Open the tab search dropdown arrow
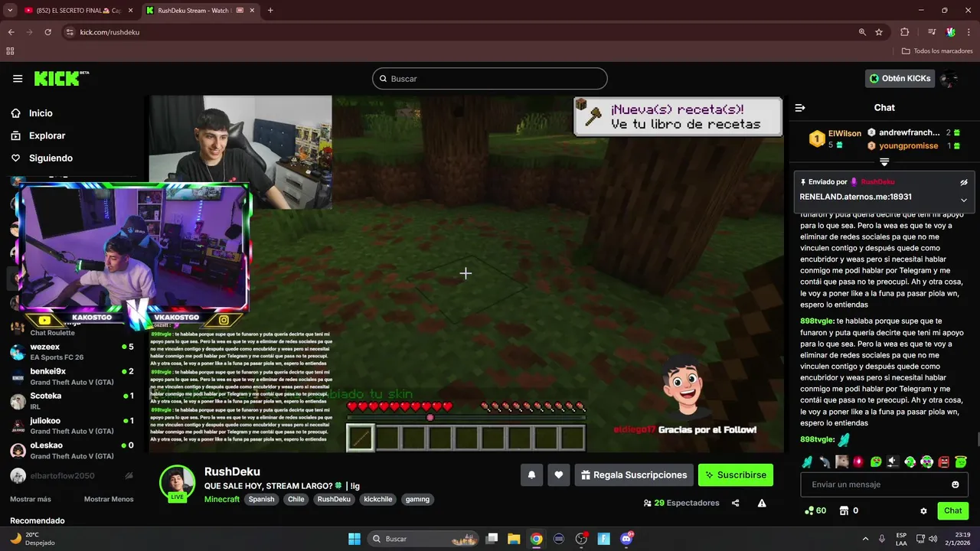 10,11
